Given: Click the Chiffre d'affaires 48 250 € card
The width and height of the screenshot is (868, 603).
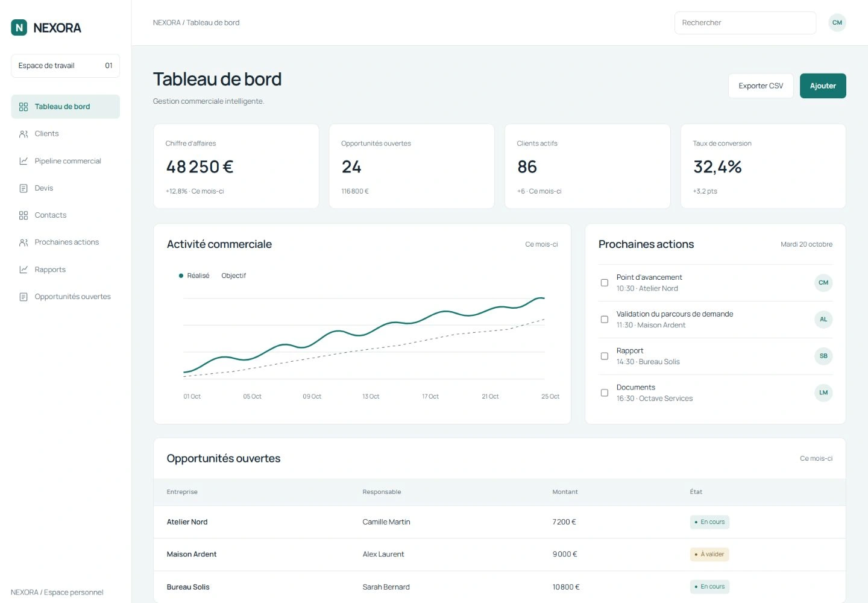Looking at the screenshot, I should click(x=236, y=166).
